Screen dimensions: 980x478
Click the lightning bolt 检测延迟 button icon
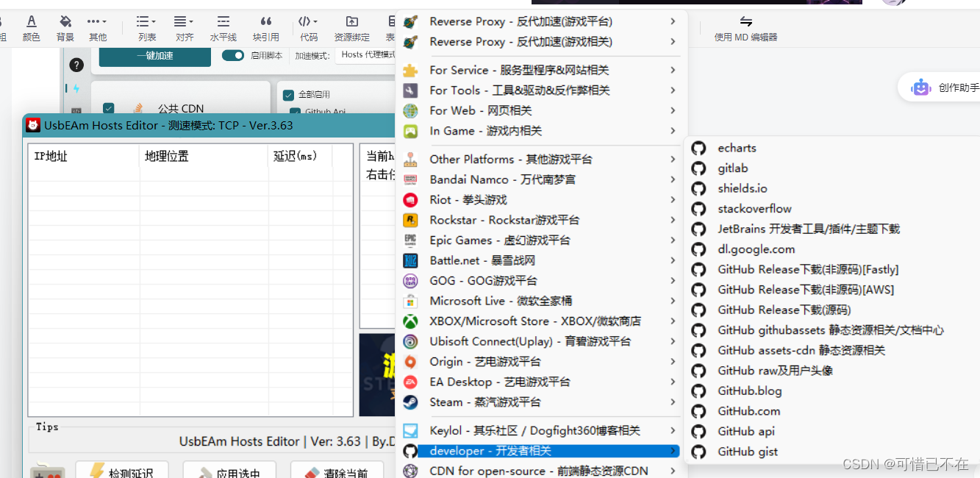pos(96,469)
